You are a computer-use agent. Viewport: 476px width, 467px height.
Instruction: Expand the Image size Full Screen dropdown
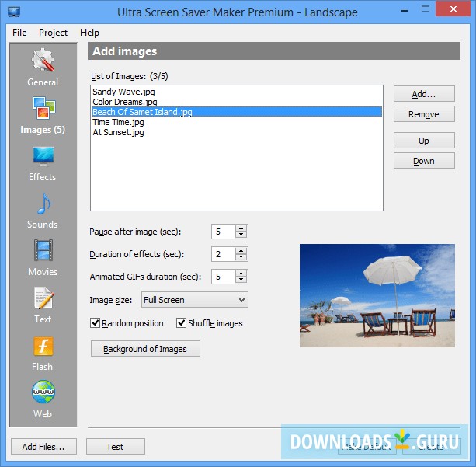click(195, 300)
